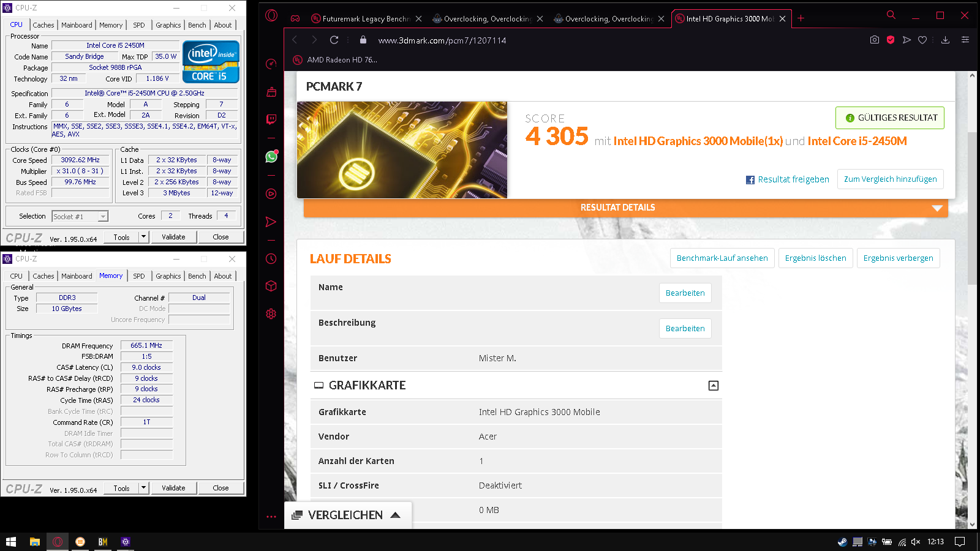Click Tools button in top CPU-Z window

(121, 237)
